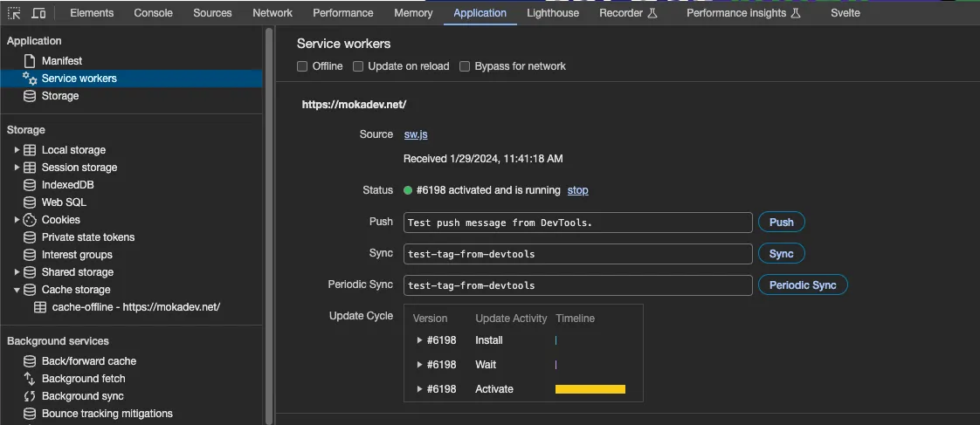Viewport: 980px width, 425px height.
Task: Select the Service workers gear icon
Action: tap(30, 79)
